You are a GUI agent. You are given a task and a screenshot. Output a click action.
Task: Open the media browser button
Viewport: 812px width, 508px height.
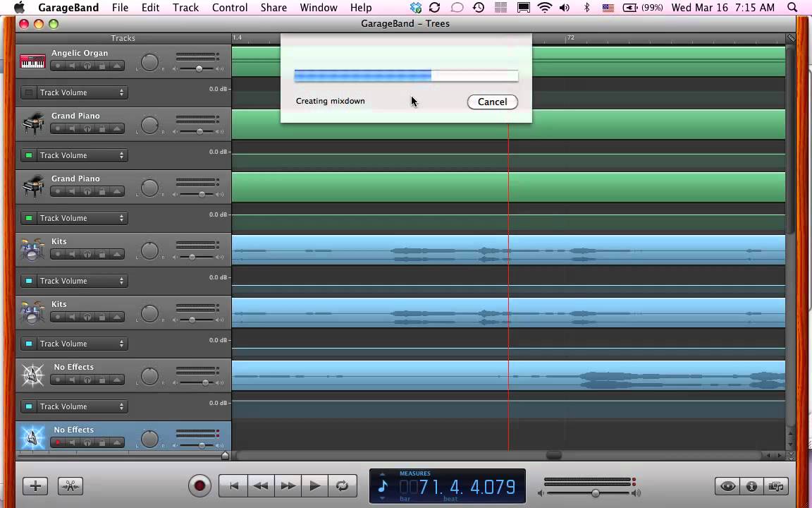pyautogui.click(x=776, y=485)
